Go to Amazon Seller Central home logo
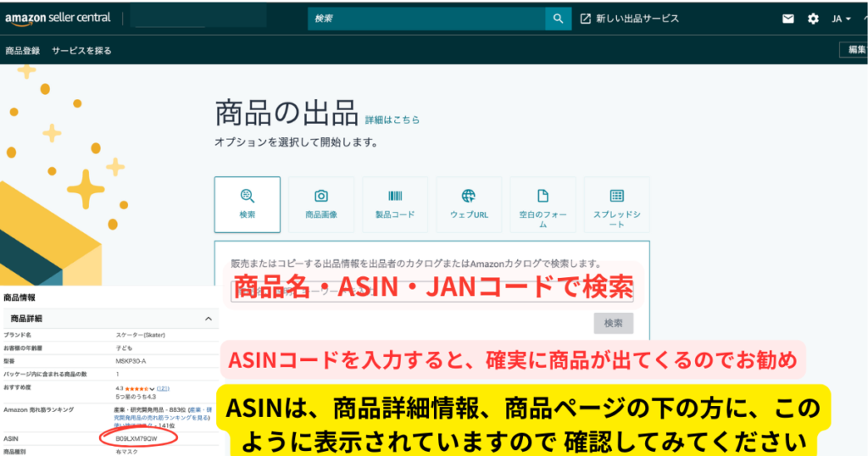The width and height of the screenshot is (868, 456). coord(53,19)
